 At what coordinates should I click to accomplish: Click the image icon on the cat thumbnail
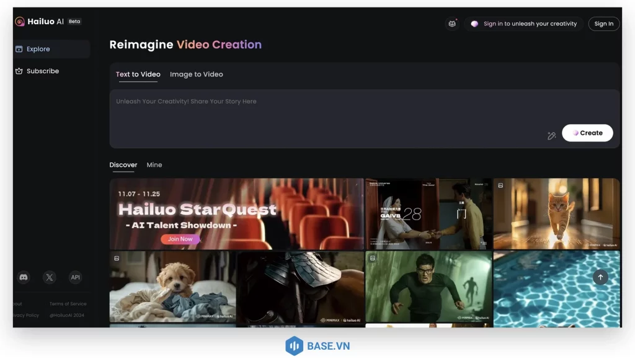pos(500,185)
